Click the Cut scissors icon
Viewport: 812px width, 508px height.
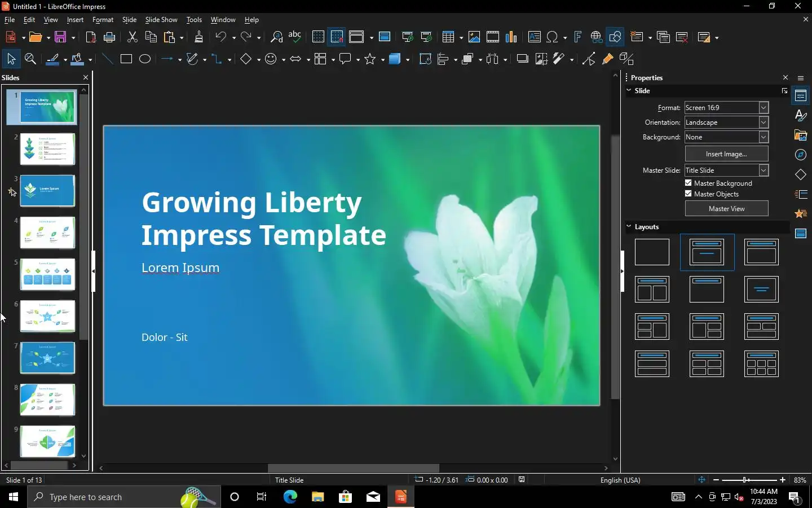click(x=133, y=37)
